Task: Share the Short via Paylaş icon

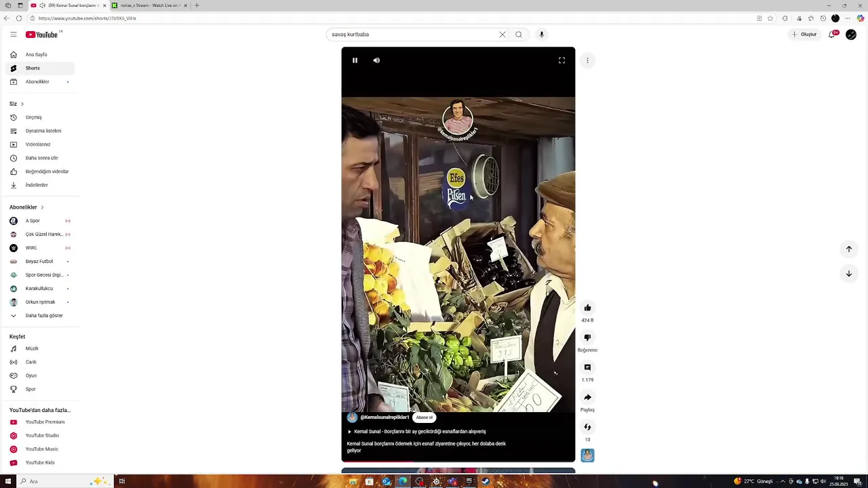Action: pos(587,397)
